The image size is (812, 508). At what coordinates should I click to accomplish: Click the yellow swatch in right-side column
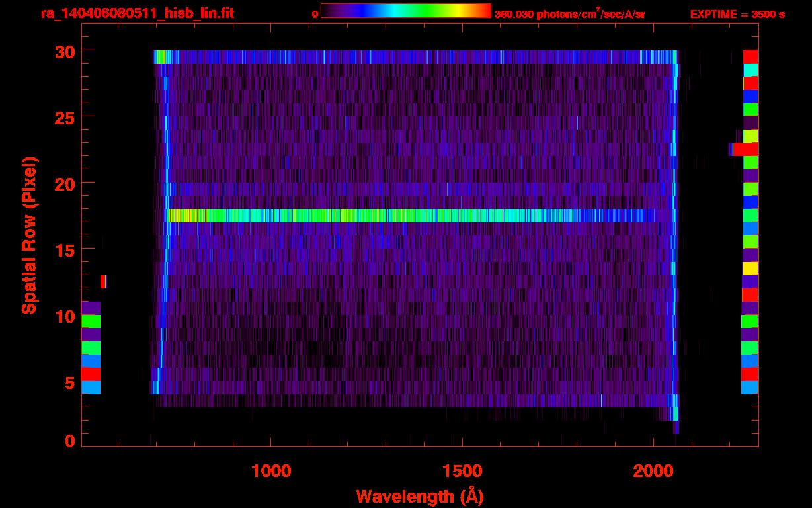click(x=751, y=269)
